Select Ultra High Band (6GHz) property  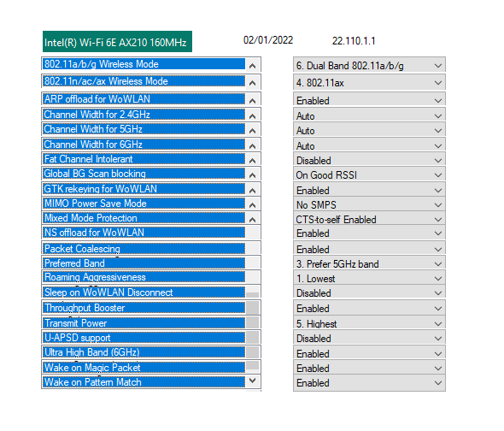click(x=144, y=352)
